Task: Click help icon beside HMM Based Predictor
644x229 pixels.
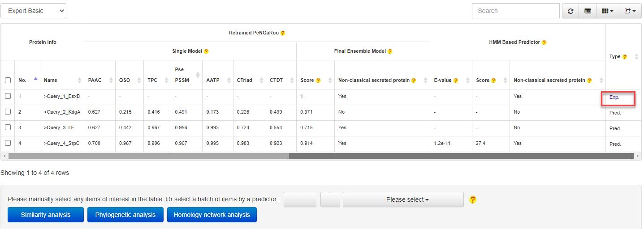Action: point(544,42)
